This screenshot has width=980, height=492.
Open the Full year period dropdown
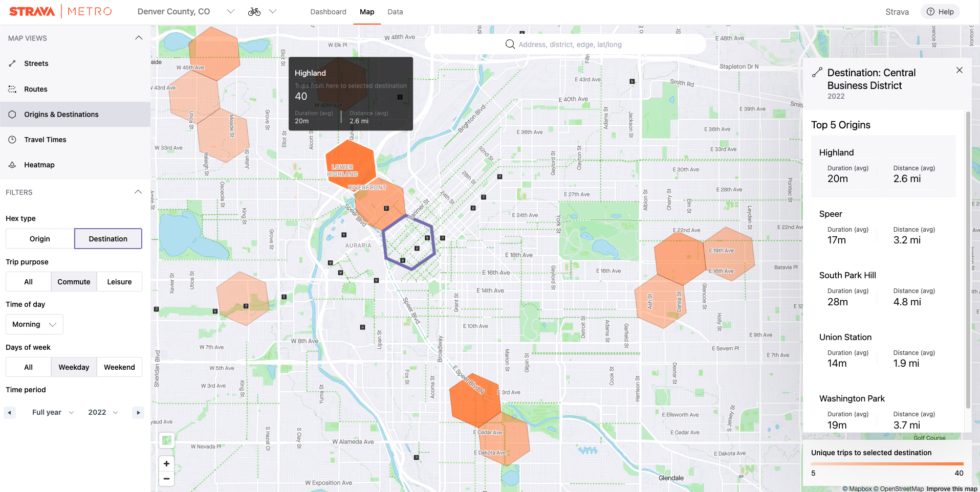(53, 412)
